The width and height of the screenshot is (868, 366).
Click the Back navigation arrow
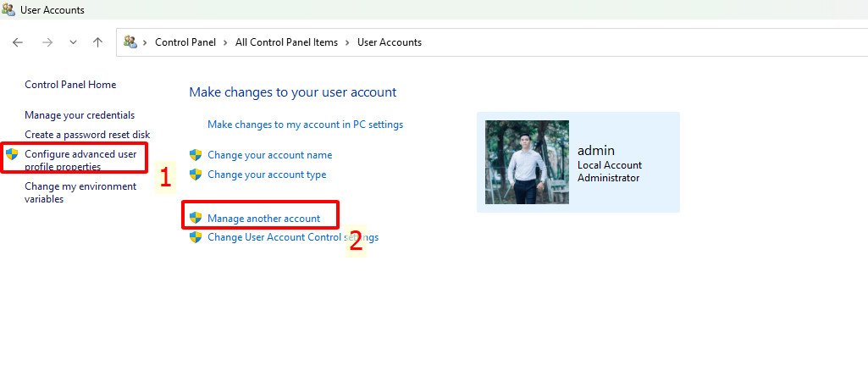[18, 42]
